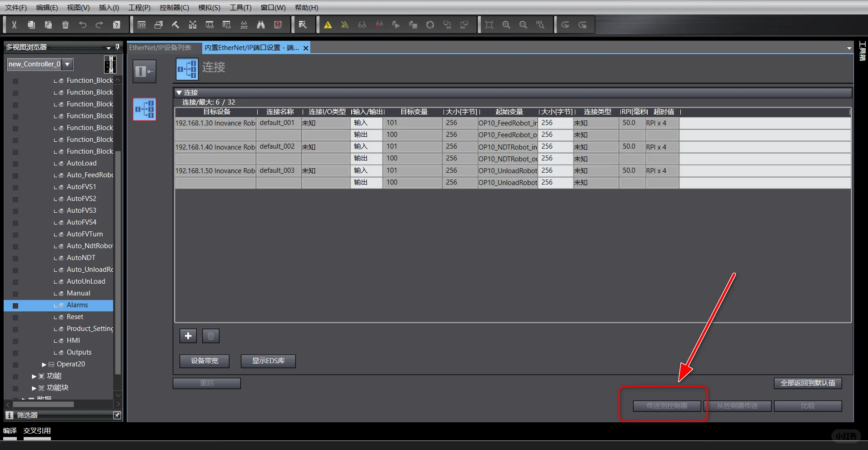Screen dimensions: 868x450
Task: Click the Redo arrow icon
Action: click(x=100, y=25)
